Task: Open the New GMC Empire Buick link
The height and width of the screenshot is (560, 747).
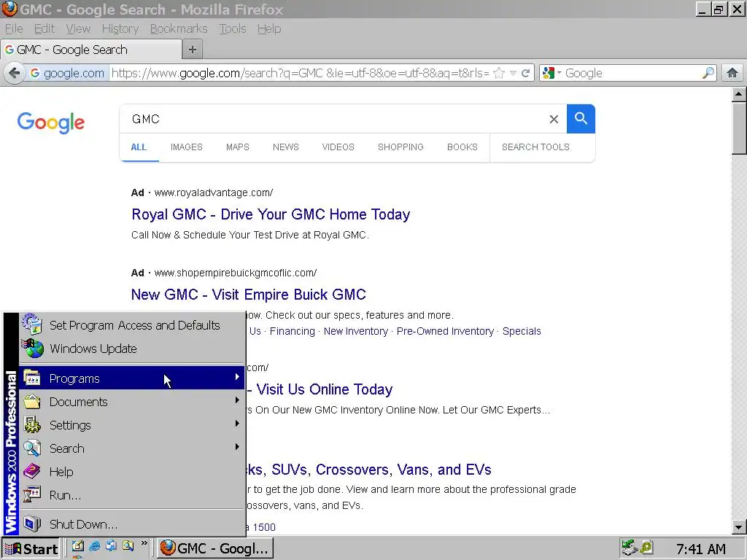Action: 248,295
